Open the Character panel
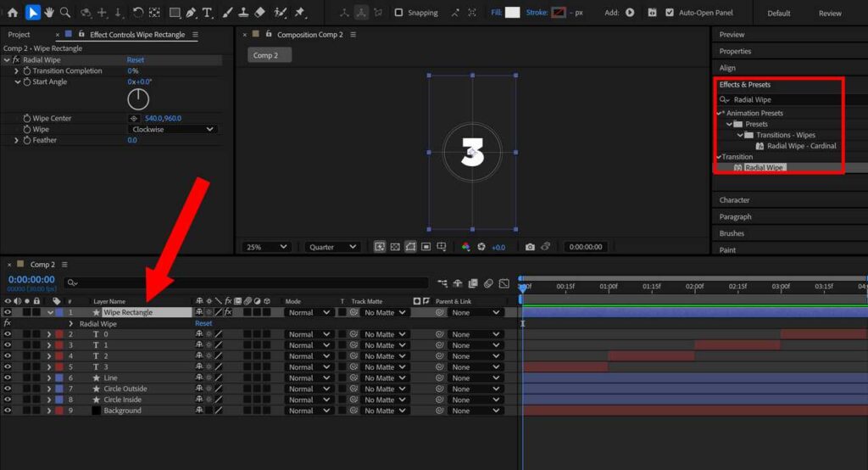Viewport: 868px width, 470px height. [x=734, y=200]
